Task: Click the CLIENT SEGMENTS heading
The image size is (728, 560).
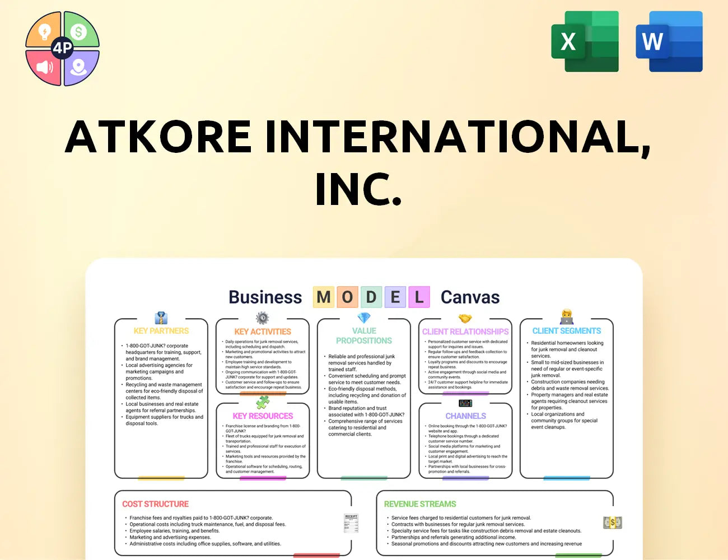Action: click(x=567, y=331)
